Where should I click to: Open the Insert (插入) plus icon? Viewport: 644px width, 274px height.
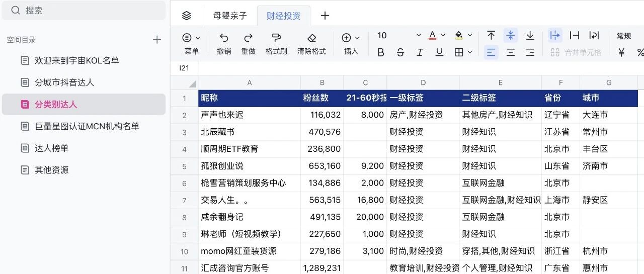click(346, 38)
